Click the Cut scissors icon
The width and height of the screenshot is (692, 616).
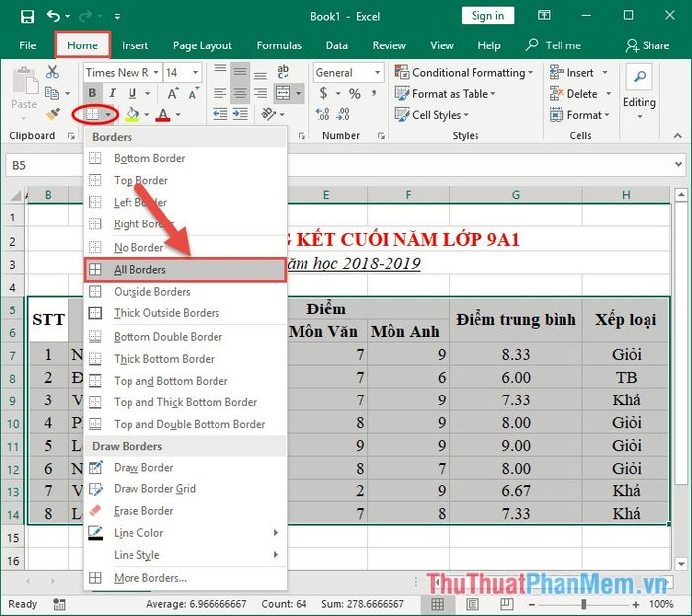pyautogui.click(x=52, y=72)
